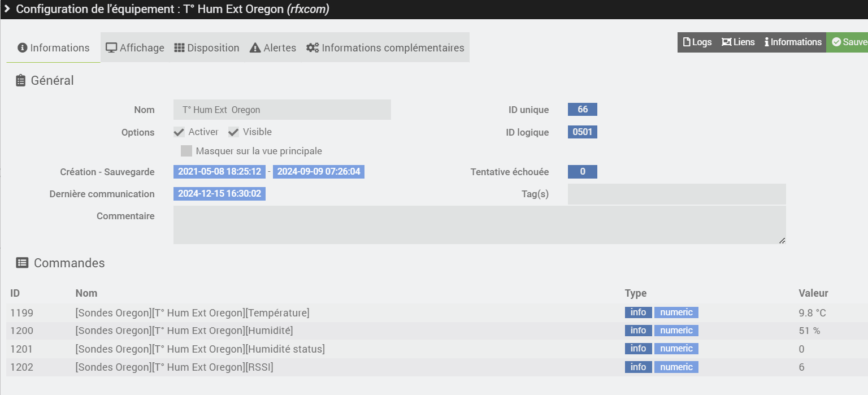Click the Alertes warning triangle icon
Image resolution: width=868 pixels, height=395 pixels.
[x=255, y=48]
